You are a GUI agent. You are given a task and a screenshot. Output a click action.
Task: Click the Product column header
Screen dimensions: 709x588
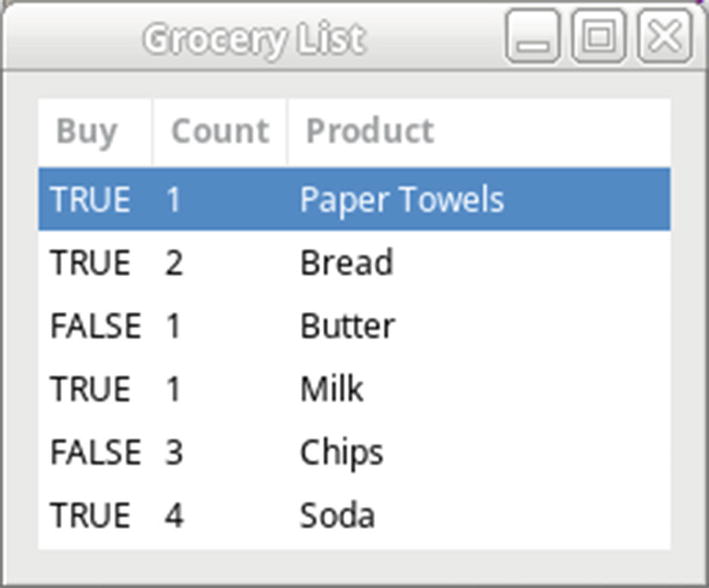[370, 132]
